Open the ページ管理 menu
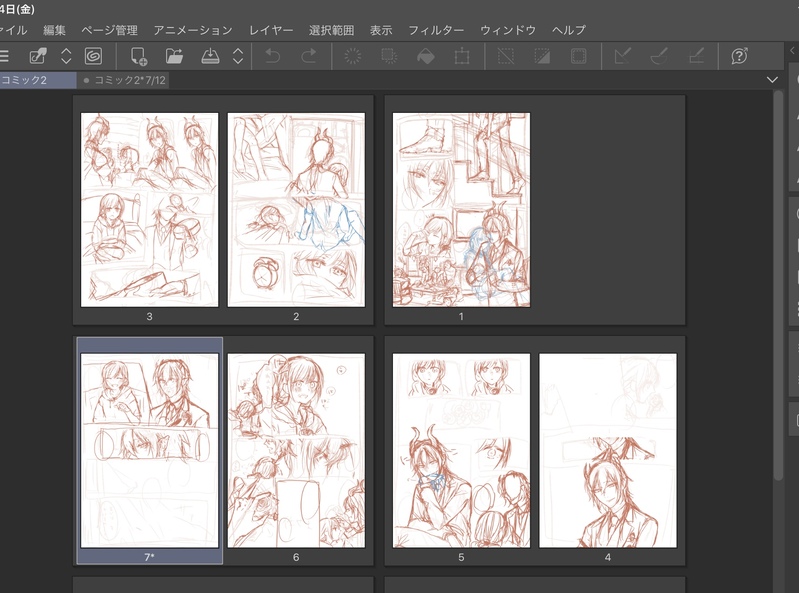This screenshot has height=593, width=799. click(x=110, y=30)
